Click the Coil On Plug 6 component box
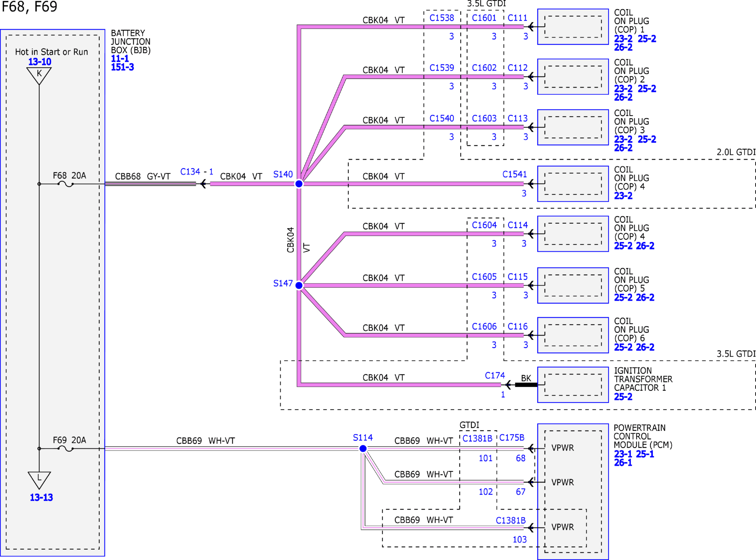 pos(573,335)
